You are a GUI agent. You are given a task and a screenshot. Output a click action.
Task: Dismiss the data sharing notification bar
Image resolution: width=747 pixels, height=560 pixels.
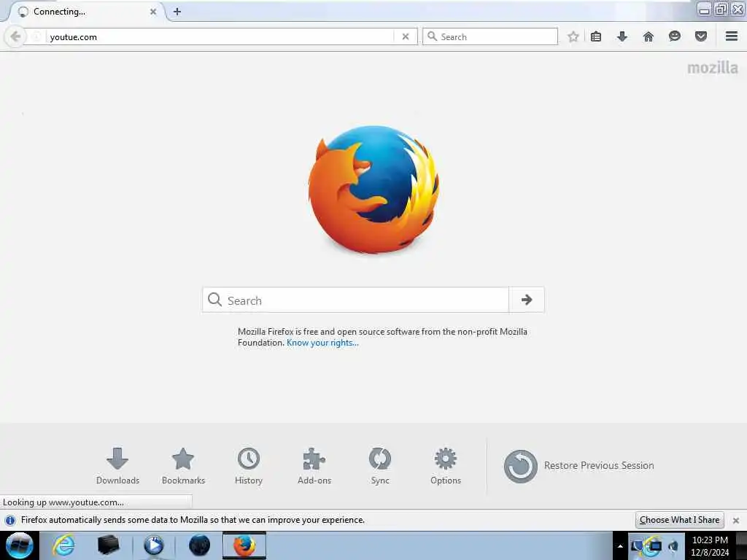[x=736, y=521]
